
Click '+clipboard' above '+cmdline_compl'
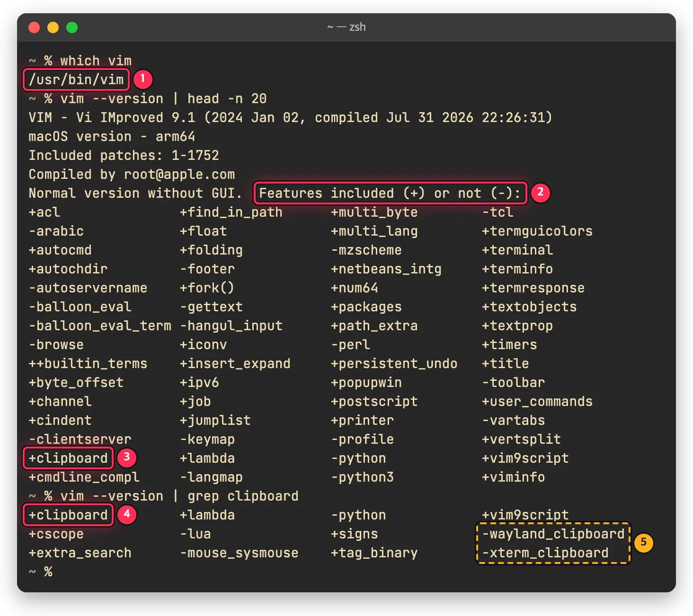coord(68,458)
